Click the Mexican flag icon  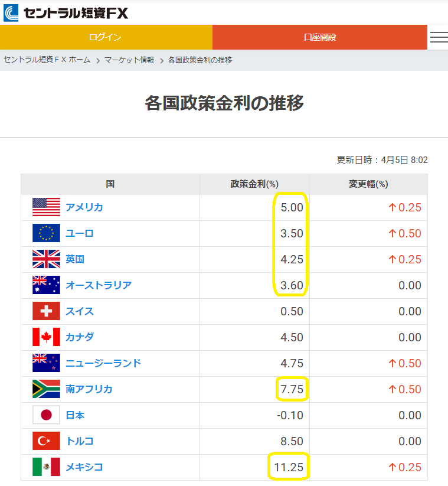click(x=46, y=467)
